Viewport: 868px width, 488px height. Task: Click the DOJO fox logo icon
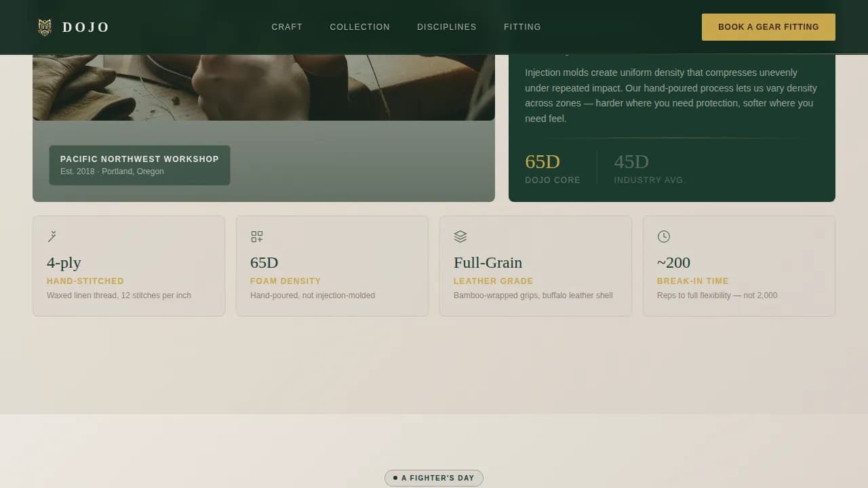(x=45, y=27)
